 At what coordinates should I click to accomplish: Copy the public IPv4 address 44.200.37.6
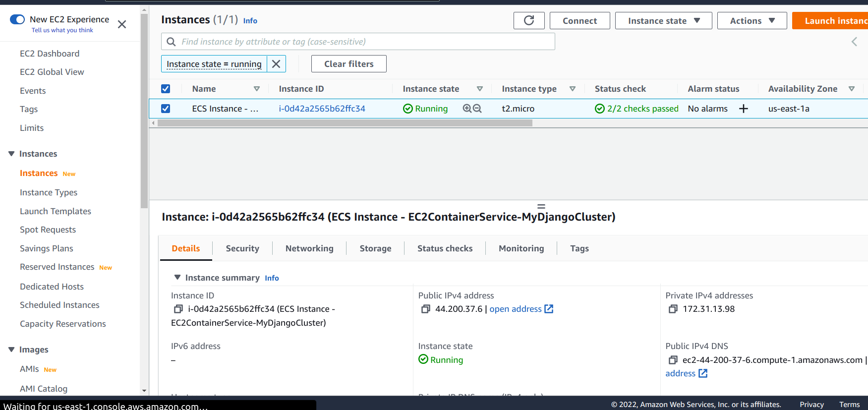tap(425, 309)
